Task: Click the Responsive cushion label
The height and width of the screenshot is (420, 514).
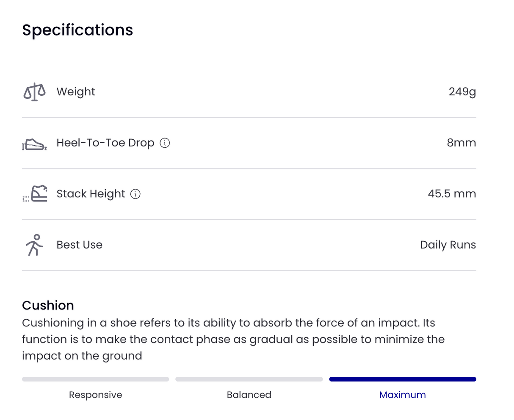Action: [x=96, y=395]
